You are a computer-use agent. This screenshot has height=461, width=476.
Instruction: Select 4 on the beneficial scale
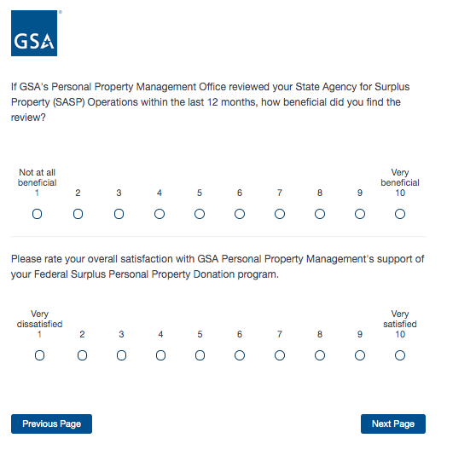(160, 214)
